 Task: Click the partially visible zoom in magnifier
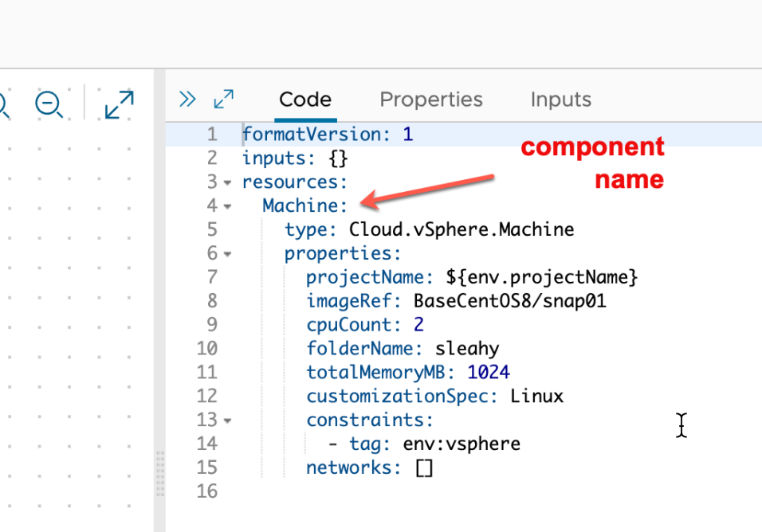tap(2, 104)
